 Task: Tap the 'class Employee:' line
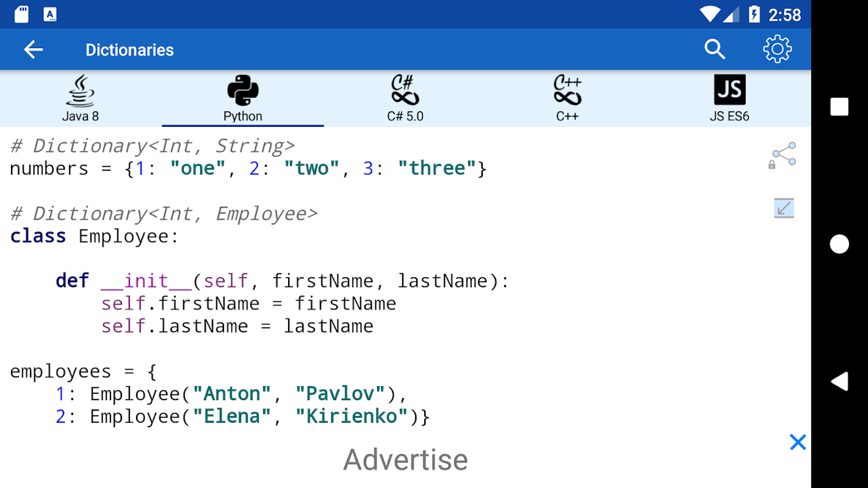click(x=95, y=236)
